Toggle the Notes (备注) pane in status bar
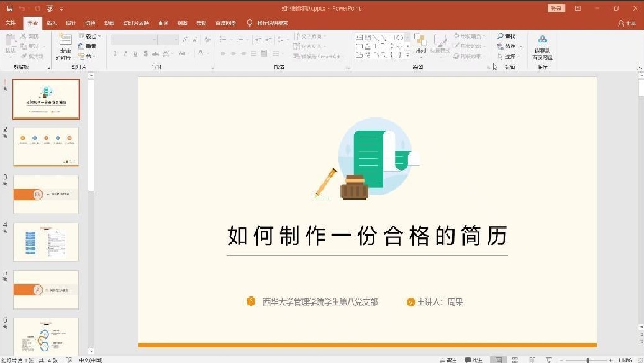The image size is (644, 363). coord(448,360)
